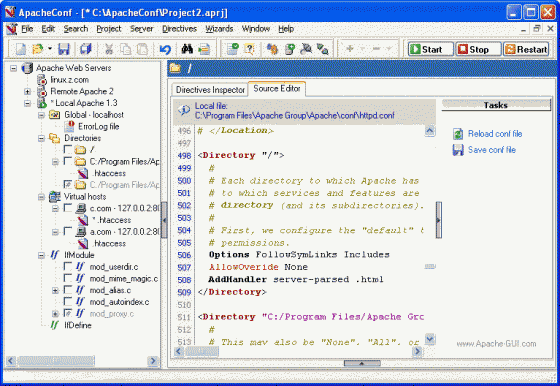Screen dimensions: 560x386
Task: Toggle the commented mod_proxy.c checkbox
Action: tap(68, 313)
